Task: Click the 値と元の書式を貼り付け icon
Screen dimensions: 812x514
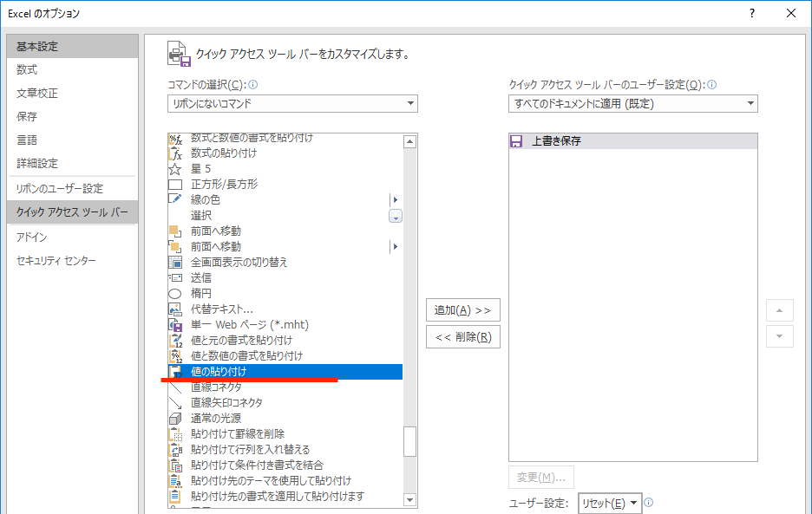Action: (175, 341)
